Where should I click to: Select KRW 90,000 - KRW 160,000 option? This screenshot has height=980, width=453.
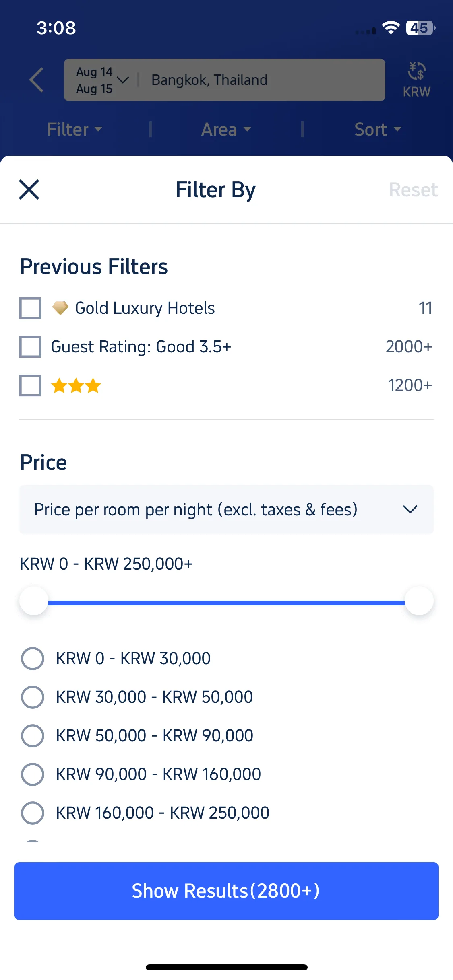[x=33, y=774]
